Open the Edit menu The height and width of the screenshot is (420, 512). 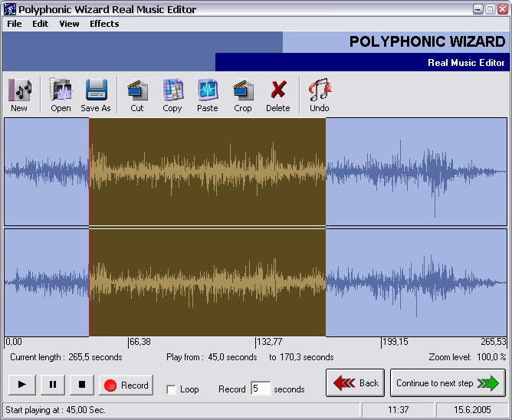point(40,24)
